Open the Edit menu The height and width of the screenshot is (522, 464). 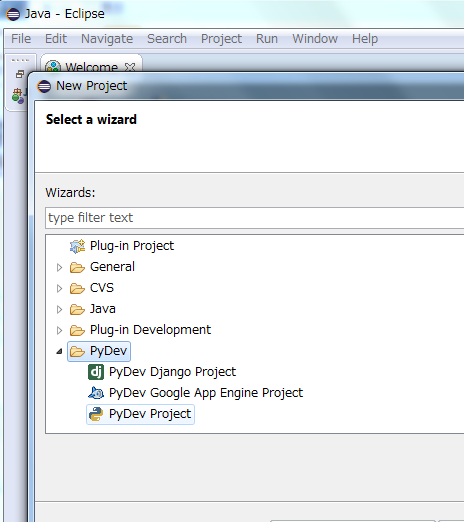[56, 39]
